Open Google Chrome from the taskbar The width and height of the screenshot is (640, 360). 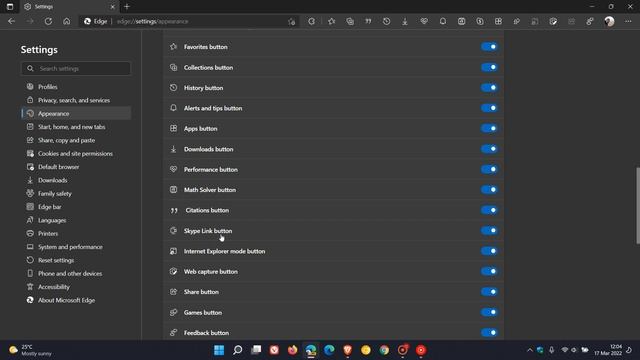pyautogui.click(x=384, y=350)
